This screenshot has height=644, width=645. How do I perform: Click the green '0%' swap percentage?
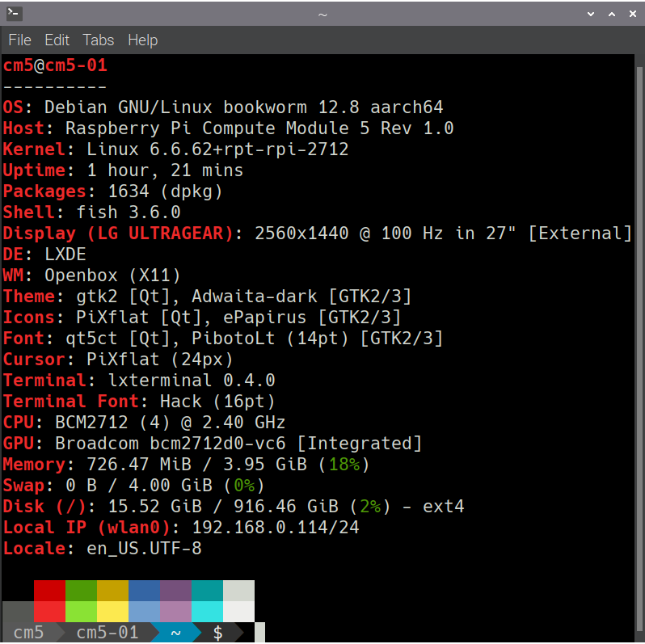click(244, 486)
